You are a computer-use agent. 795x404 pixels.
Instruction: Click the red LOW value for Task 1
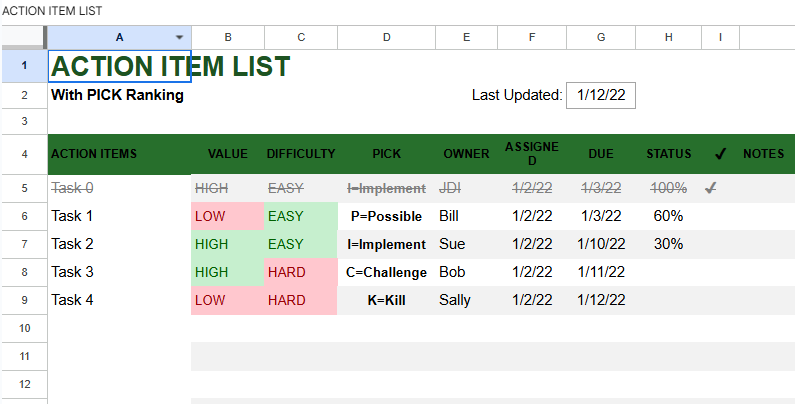[x=227, y=216]
